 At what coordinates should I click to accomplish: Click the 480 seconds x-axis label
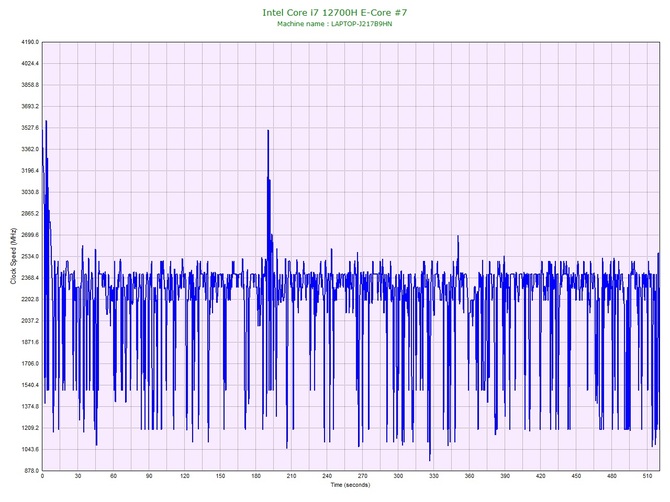tap(612, 476)
